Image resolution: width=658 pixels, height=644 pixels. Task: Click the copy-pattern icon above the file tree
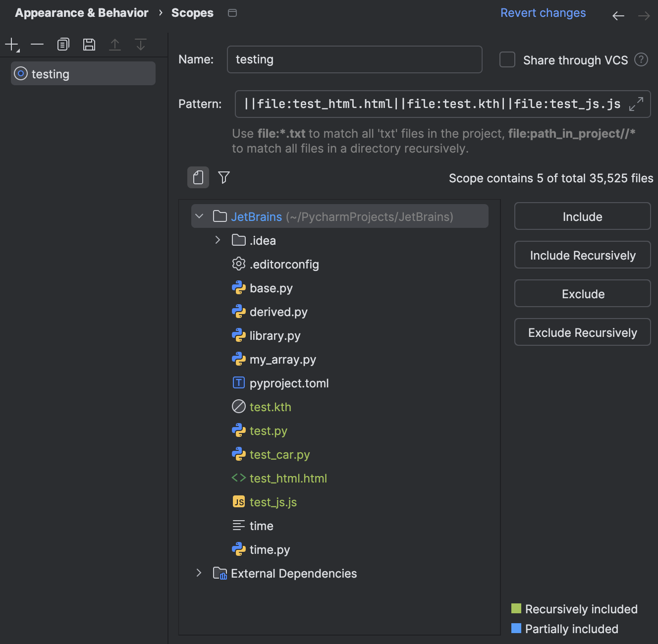tap(198, 177)
